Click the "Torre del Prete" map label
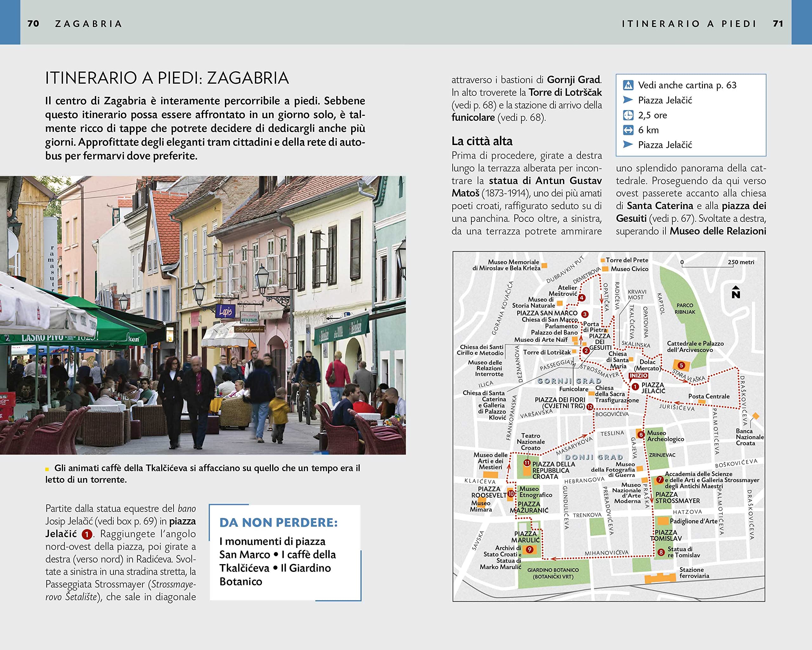812x650 pixels. pyautogui.click(x=627, y=260)
